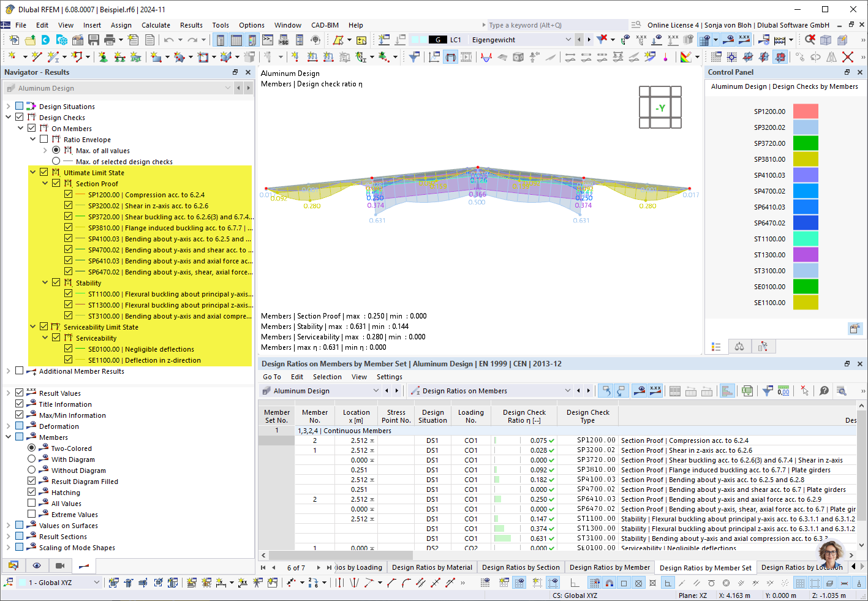The image size is (868, 601).
Task: Go to the first table tab arrow
Action: pos(263,568)
